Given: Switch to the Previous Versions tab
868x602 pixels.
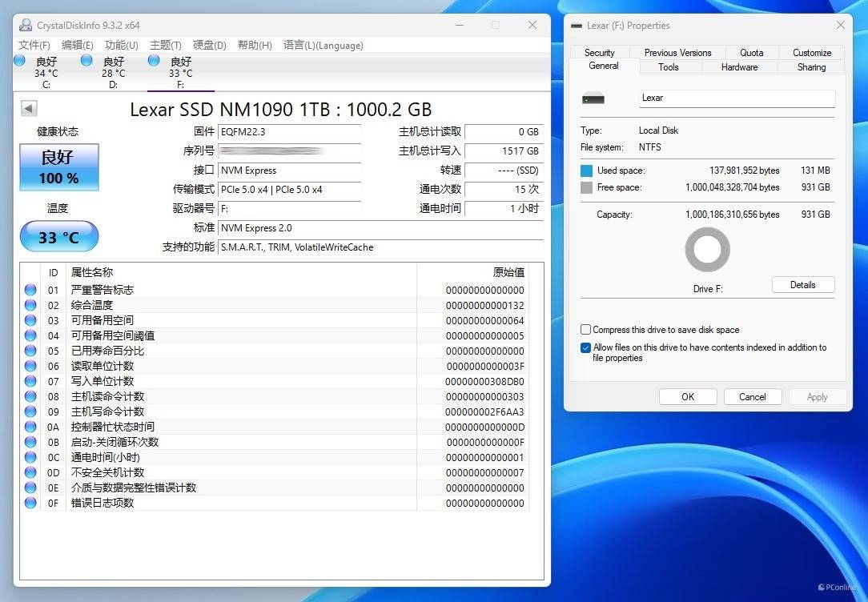Looking at the screenshot, I should point(677,53).
